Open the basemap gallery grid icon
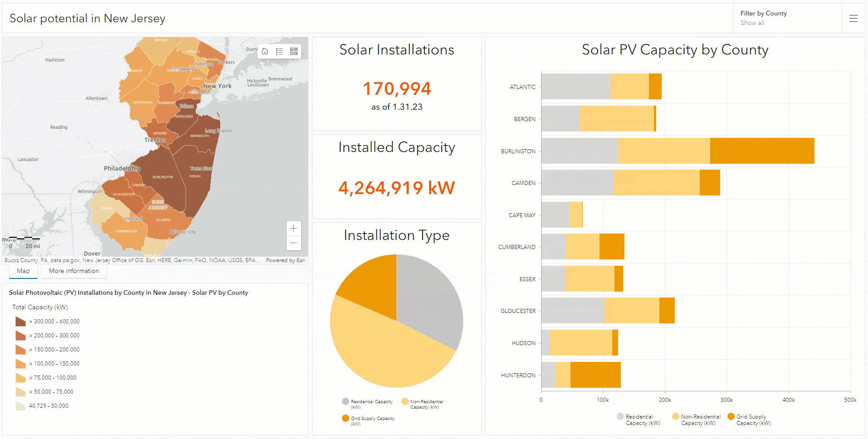This screenshot has height=439, width=868. coord(294,51)
